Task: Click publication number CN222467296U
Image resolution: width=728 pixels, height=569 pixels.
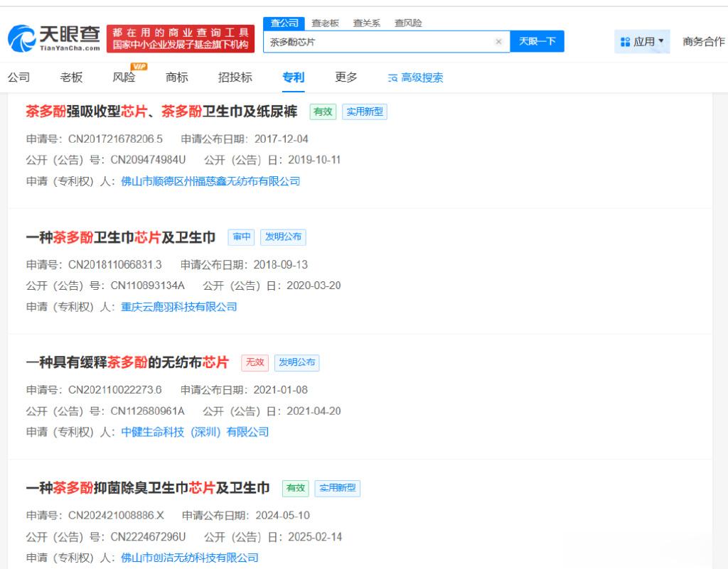Action: pos(148,537)
